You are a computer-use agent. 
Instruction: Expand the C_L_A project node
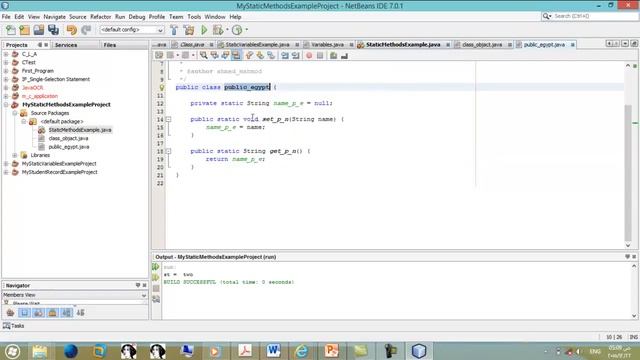tap(6, 54)
